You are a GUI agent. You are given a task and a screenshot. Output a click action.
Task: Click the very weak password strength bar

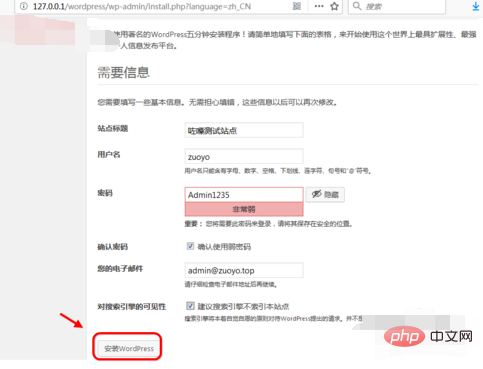(x=244, y=209)
